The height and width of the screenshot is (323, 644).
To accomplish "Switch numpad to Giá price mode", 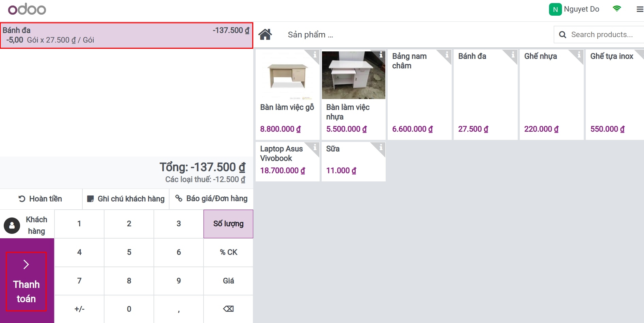I will pos(228,281).
